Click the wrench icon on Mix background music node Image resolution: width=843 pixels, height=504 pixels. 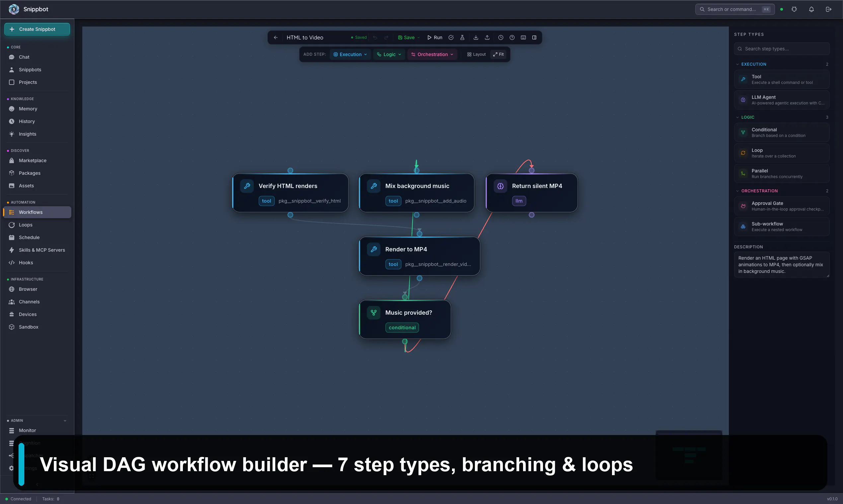click(x=374, y=186)
